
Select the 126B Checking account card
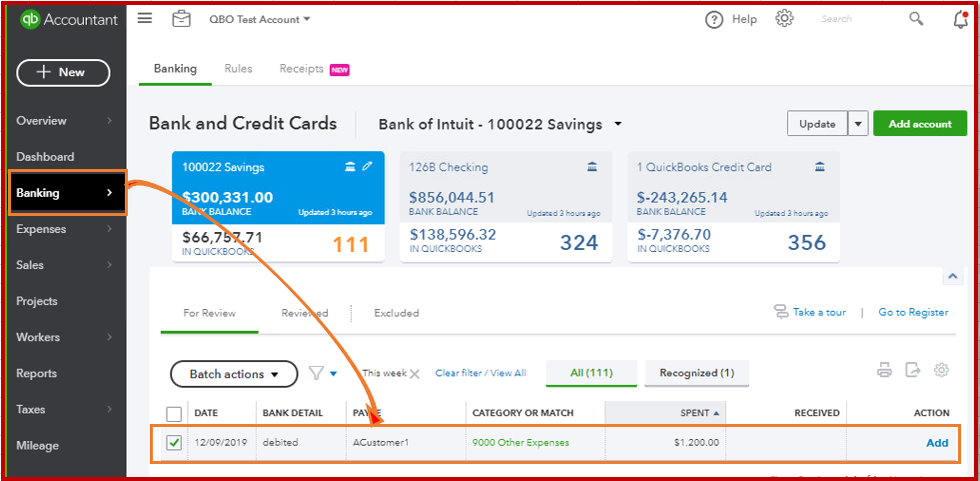(x=506, y=206)
